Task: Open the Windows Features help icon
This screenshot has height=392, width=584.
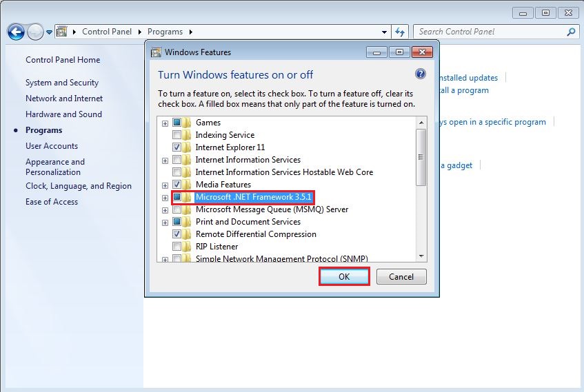Action: click(x=421, y=74)
